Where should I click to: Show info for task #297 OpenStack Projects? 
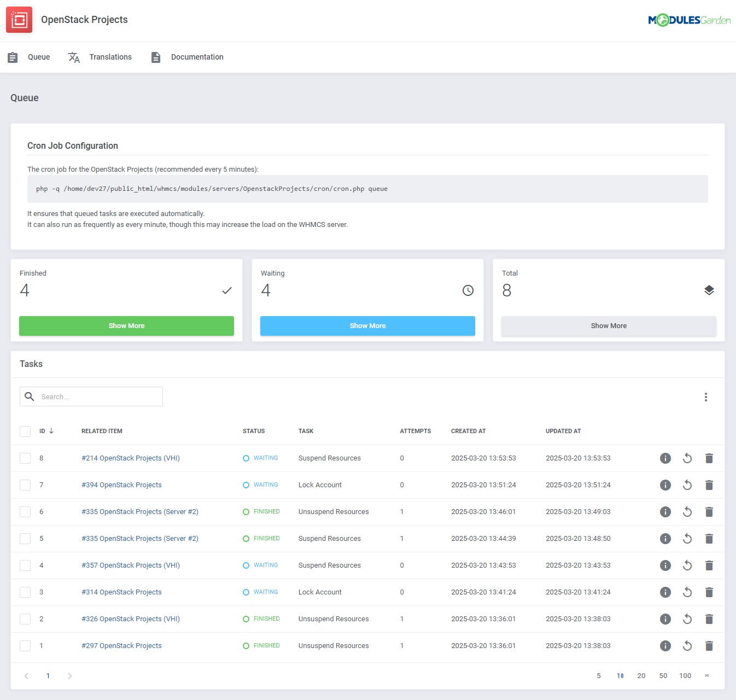665,646
